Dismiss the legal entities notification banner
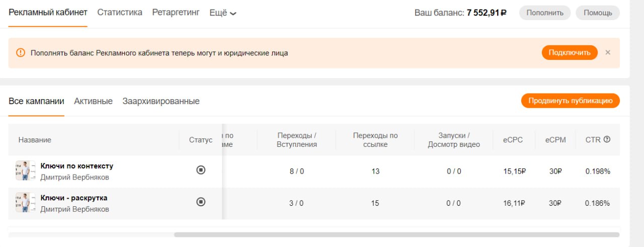This screenshot has width=644, height=247. pos(608,52)
